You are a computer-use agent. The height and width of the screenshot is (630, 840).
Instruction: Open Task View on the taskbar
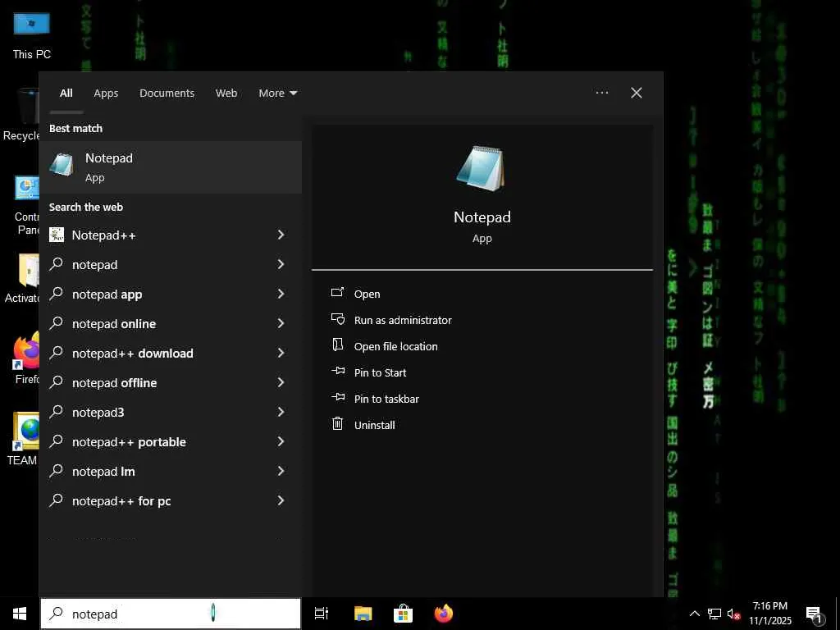point(322,614)
